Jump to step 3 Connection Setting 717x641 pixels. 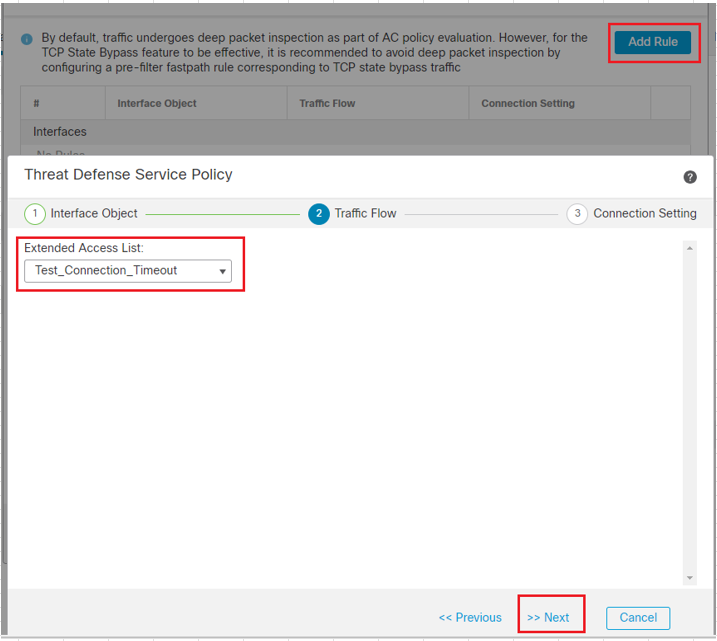[631, 214]
